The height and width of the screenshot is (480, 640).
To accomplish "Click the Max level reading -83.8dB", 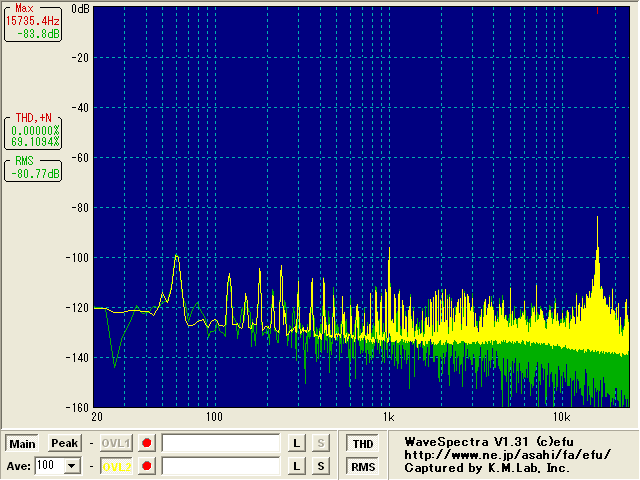I will tap(38, 34).
